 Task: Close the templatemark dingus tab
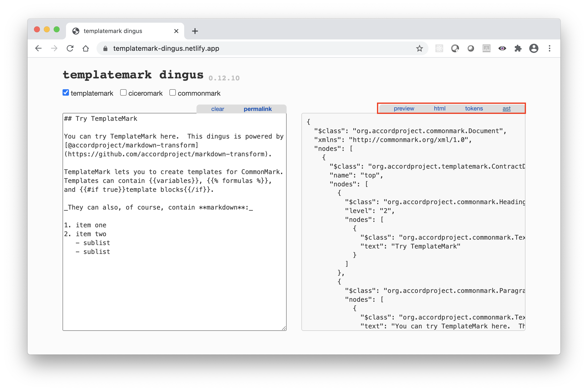(176, 31)
